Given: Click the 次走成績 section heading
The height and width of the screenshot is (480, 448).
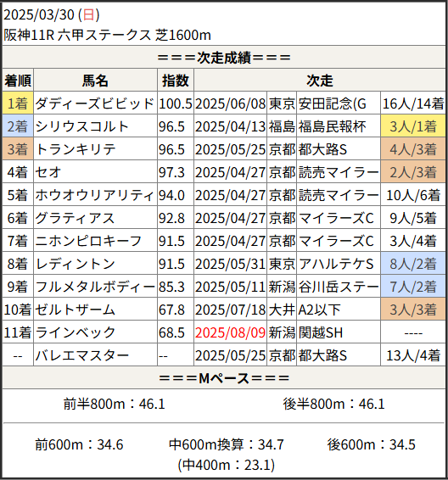Looking at the screenshot, I should coord(224,58).
